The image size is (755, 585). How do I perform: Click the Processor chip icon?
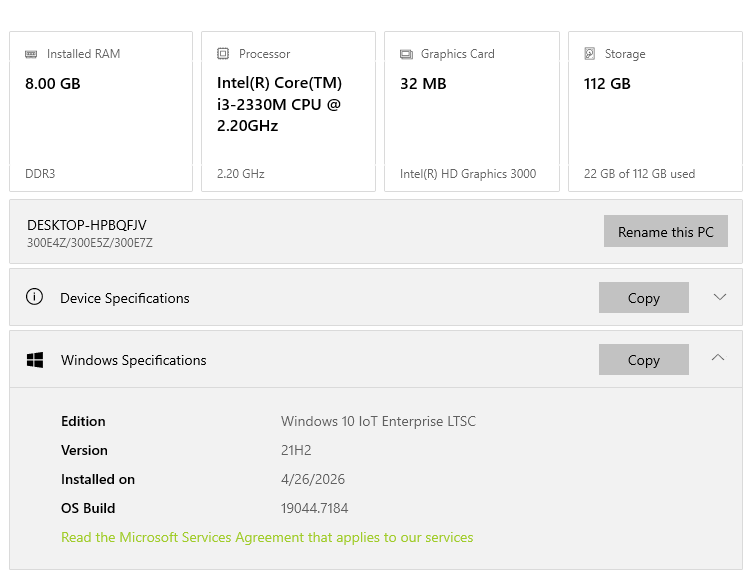coord(223,53)
